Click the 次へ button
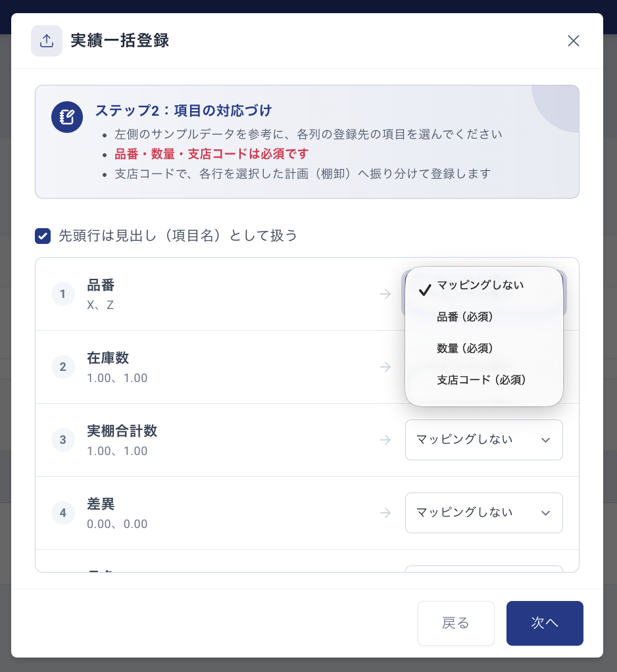The width and height of the screenshot is (617, 672). coord(545,623)
